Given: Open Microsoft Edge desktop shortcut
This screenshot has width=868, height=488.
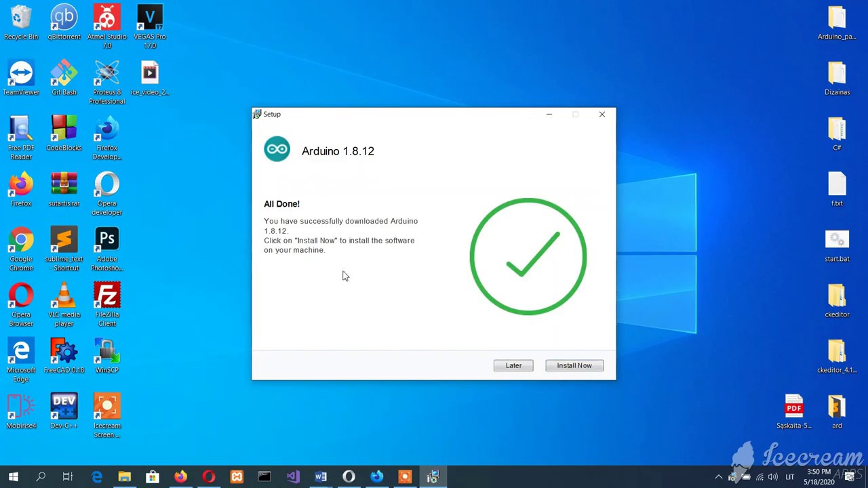Looking at the screenshot, I should tap(21, 361).
